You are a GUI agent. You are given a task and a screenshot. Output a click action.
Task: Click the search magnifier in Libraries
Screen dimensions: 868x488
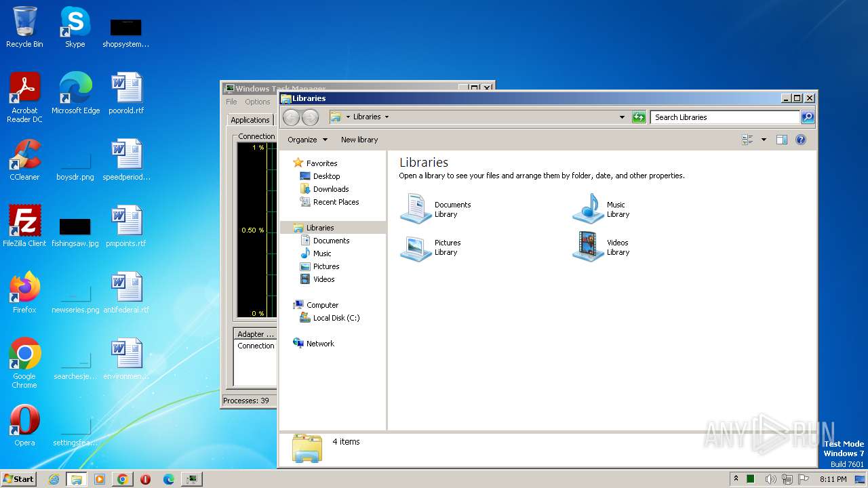[x=807, y=117]
